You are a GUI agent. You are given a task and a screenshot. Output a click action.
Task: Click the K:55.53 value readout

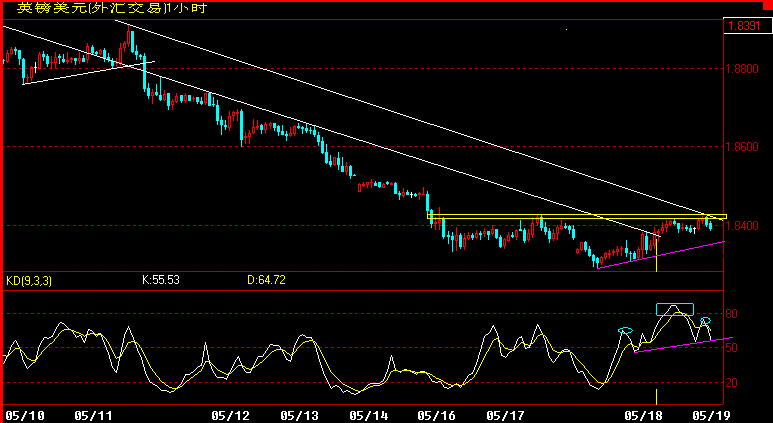pyautogui.click(x=161, y=281)
